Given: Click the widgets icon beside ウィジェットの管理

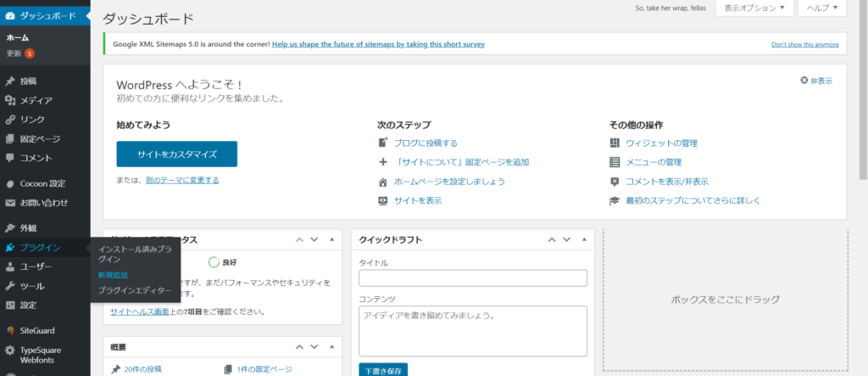Looking at the screenshot, I should tap(614, 143).
